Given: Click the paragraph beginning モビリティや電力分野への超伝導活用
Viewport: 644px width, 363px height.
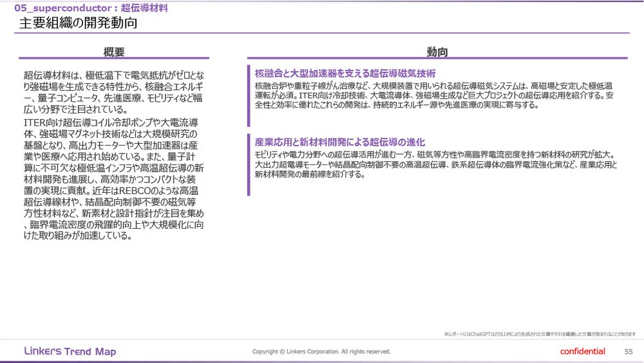Looking at the screenshot, I should point(436,164).
